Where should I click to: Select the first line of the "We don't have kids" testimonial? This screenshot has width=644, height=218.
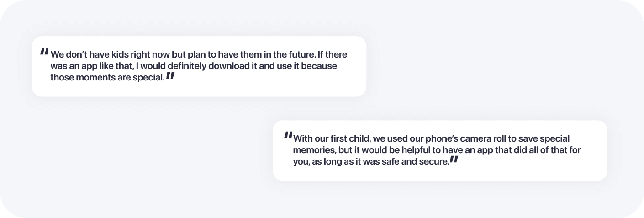pyautogui.click(x=199, y=54)
